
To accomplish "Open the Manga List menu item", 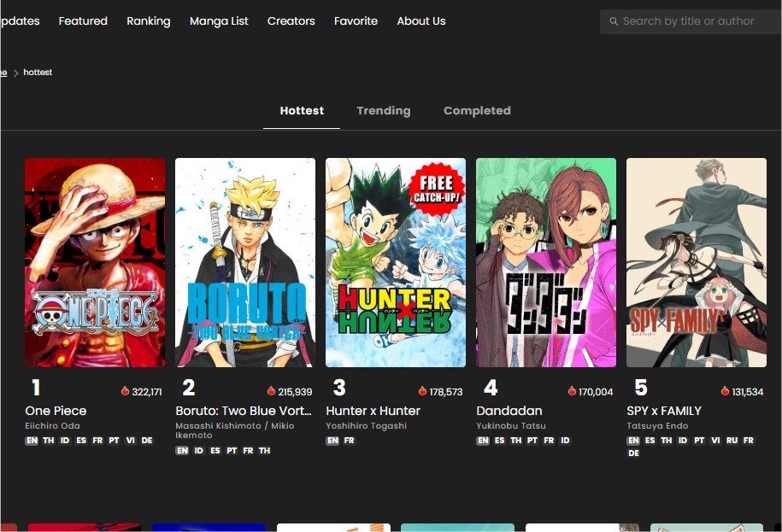I will tap(219, 20).
